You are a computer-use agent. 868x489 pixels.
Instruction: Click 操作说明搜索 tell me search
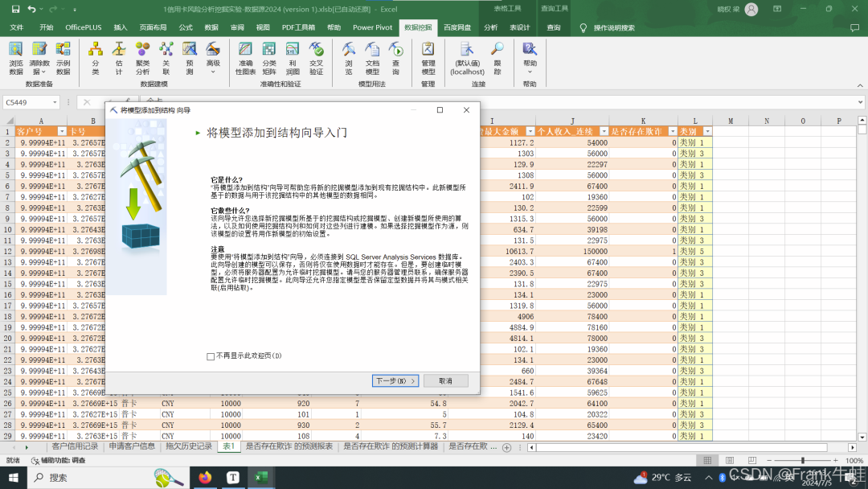(614, 27)
